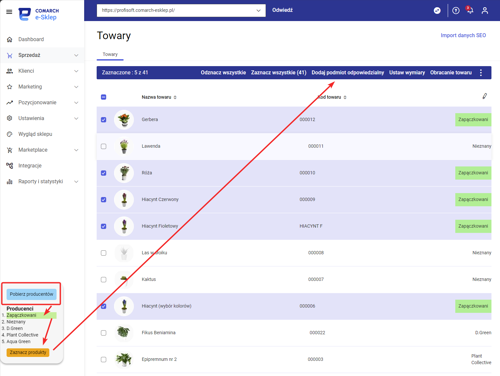The image size is (500, 376).
Task: Click the Odwiedź link
Action: pos(282,10)
